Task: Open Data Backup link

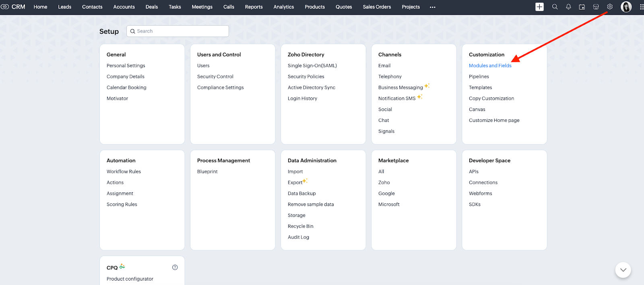Action: (x=302, y=193)
